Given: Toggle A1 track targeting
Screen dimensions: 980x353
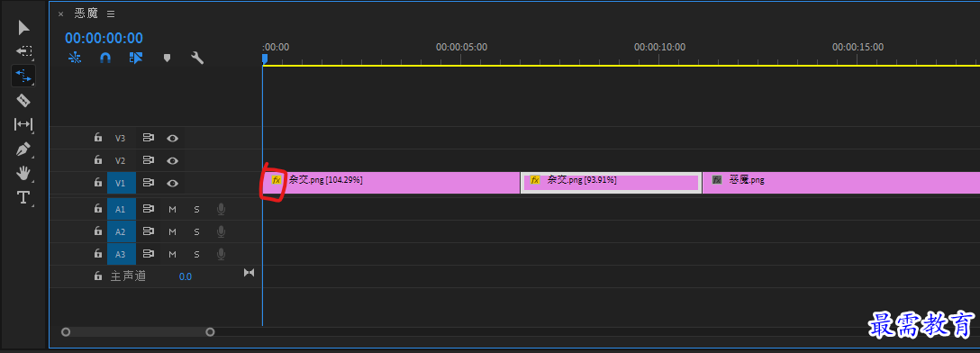Looking at the screenshot, I should 121,209.
